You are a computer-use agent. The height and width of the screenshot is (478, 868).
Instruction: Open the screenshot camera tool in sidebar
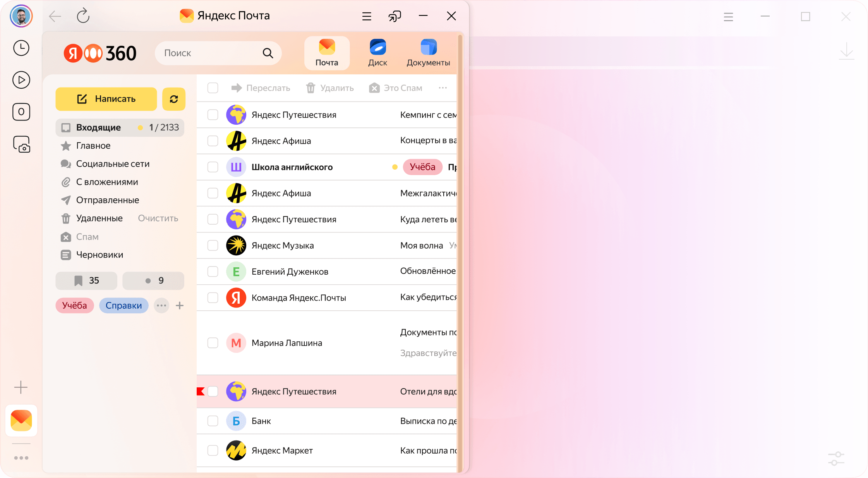click(22, 144)
